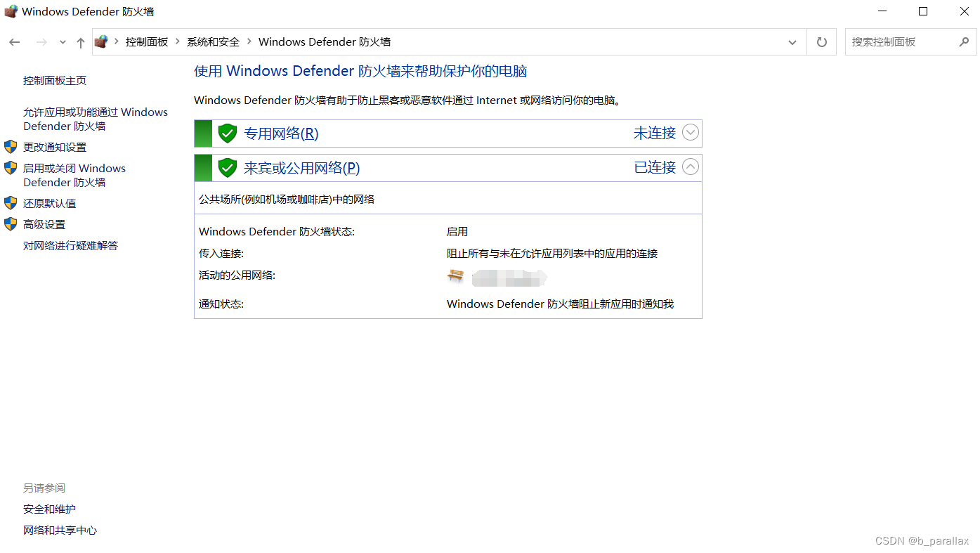Click the Back navigation arrow
The image size is (980, 553).
(14, 42)
